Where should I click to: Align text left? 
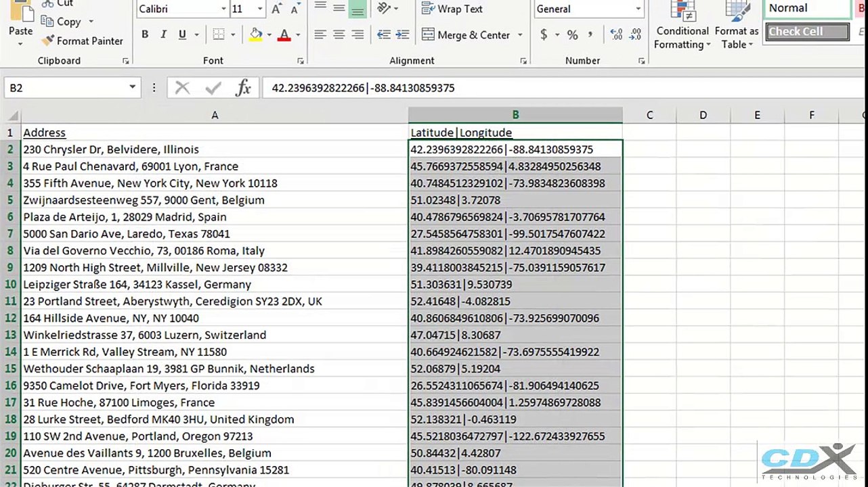click(x=320, y=34)
